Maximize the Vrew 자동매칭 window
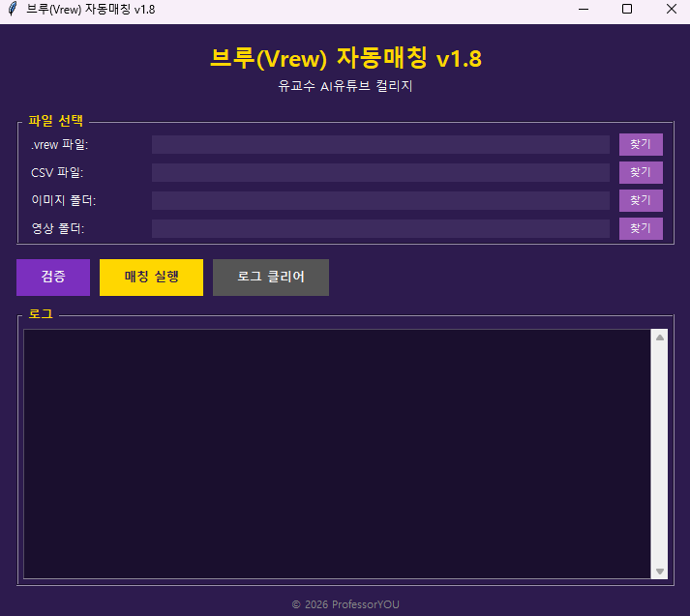Image resolution: width=690 pixels, height=616 pixels. pyautogui.click(x=627, y=9)
